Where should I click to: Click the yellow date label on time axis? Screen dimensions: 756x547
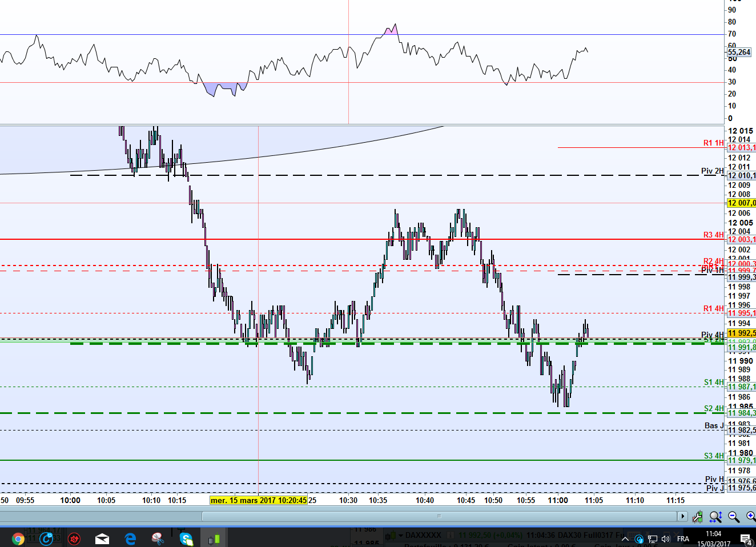258,500
